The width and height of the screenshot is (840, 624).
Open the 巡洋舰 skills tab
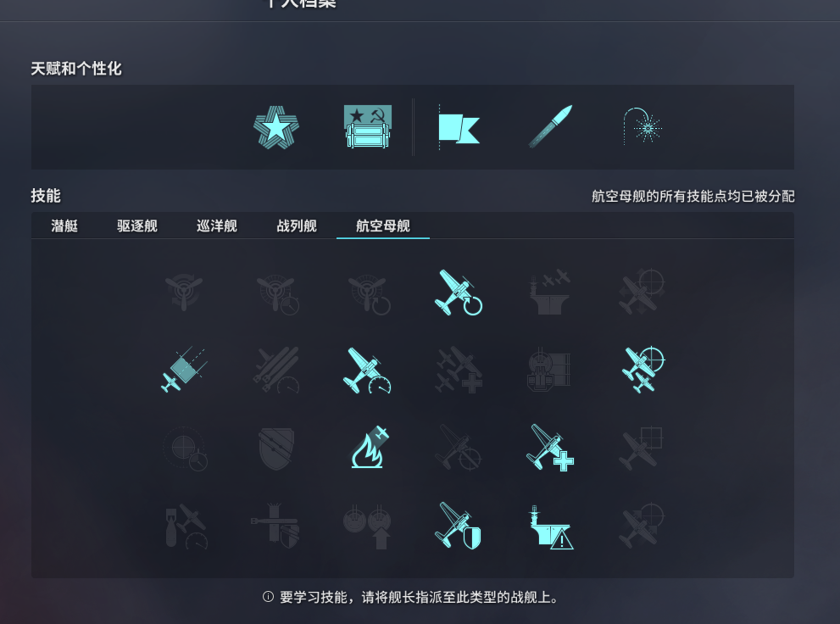[x=217, y=226]
